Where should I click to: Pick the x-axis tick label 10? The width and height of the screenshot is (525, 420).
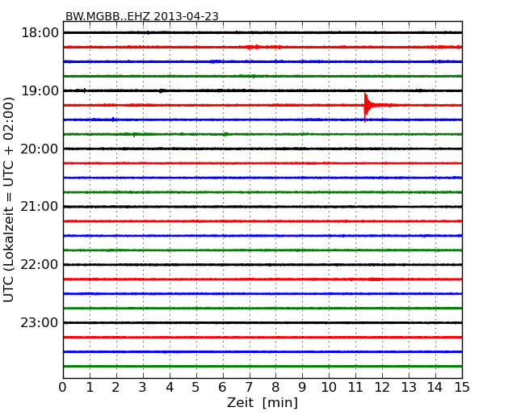coord(329,388)
